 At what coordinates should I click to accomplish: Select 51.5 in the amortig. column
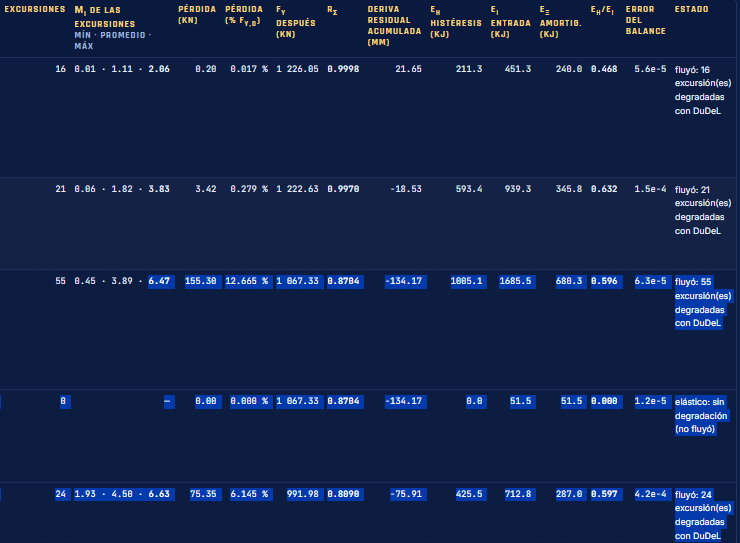(x=572, y=401)
